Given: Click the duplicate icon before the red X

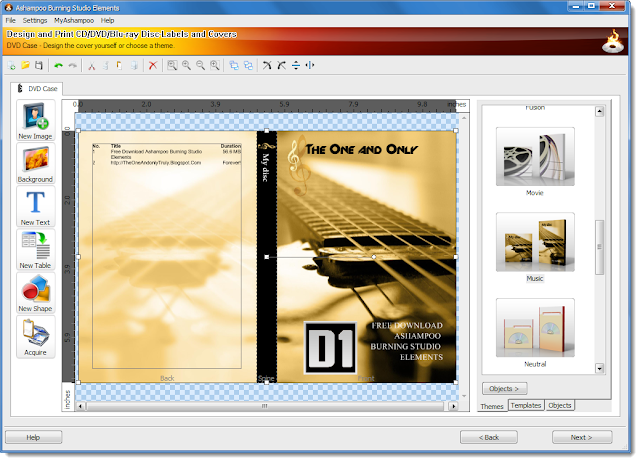Looking at the screenshot, I should [133, 65].
